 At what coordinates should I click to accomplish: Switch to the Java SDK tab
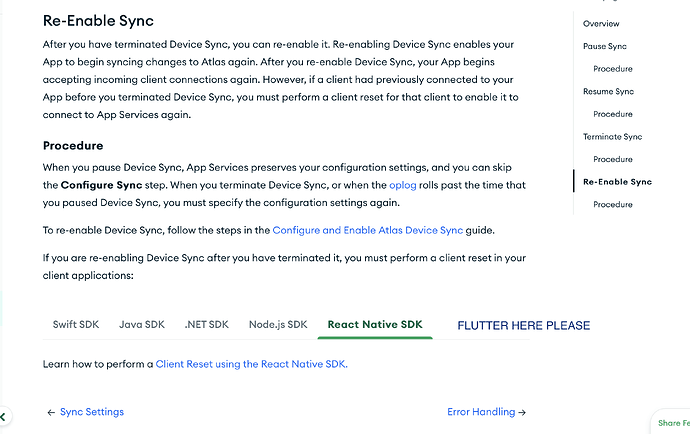pos(142,324)
